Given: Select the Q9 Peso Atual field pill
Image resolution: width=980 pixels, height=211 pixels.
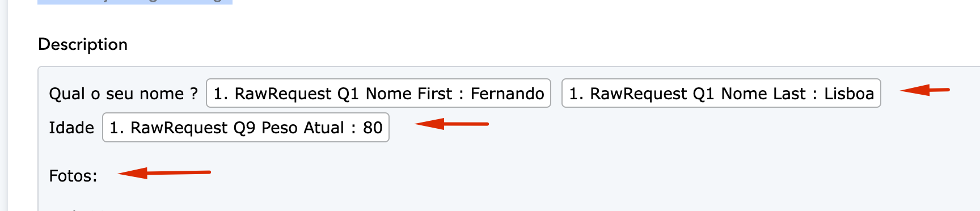Looking at the screenshot, I should 246,127.
